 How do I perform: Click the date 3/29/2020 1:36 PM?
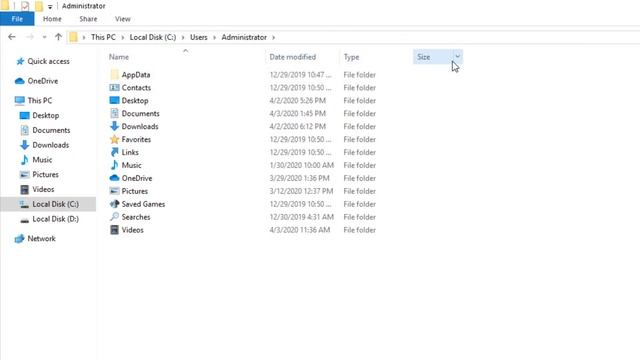click(299, 178)
